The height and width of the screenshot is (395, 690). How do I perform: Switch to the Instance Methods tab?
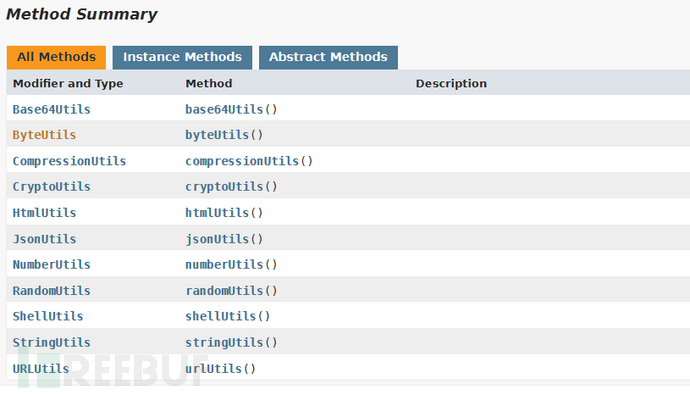182,57
